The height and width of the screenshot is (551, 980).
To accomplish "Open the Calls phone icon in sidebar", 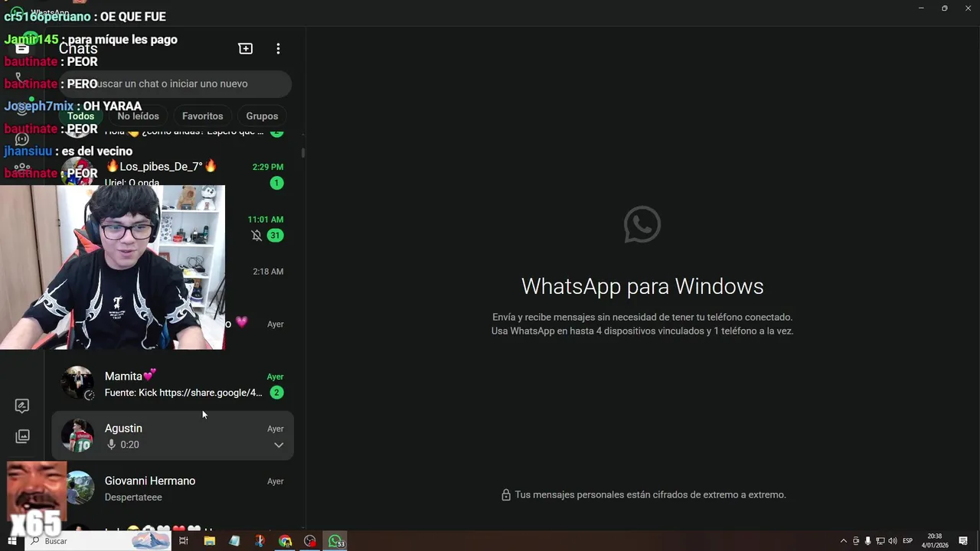I will point(22,79).
